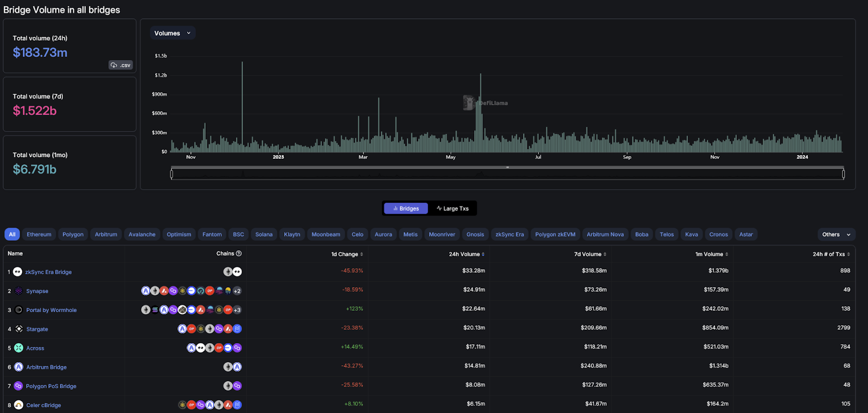This screenshot has width=868, height=413.
Task: Filter bridges by Celo chain
Action: coord(358,235)
